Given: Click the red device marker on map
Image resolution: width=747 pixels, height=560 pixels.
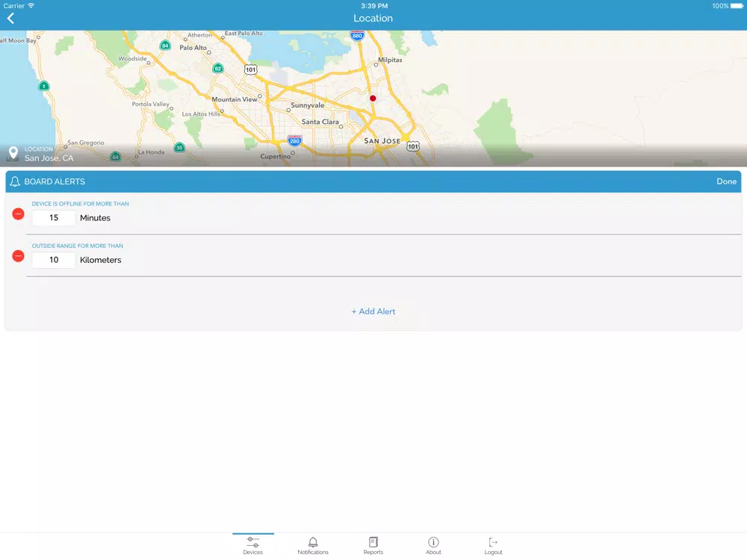Looking at the screenshot, I should tap(373, 98).
